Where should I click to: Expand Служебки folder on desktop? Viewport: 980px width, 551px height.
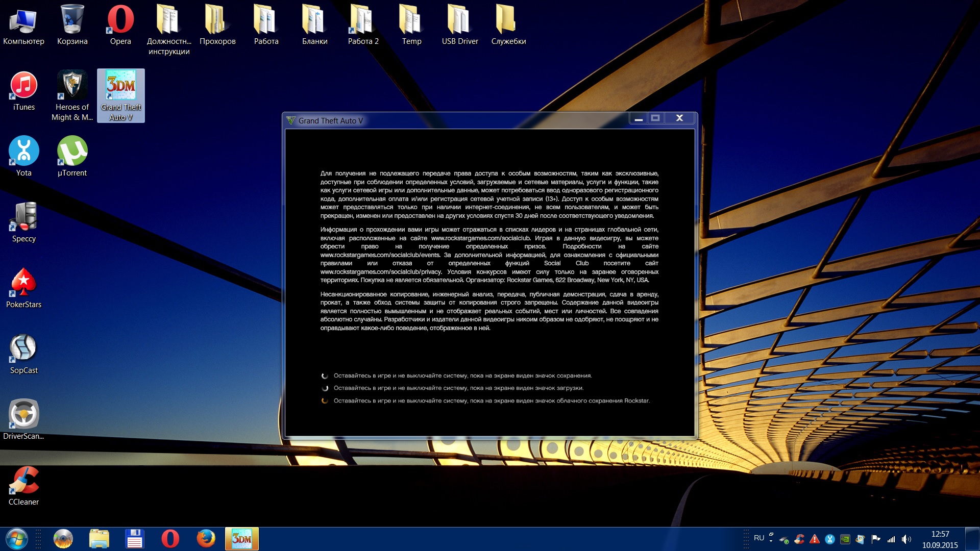pos(508,20)
